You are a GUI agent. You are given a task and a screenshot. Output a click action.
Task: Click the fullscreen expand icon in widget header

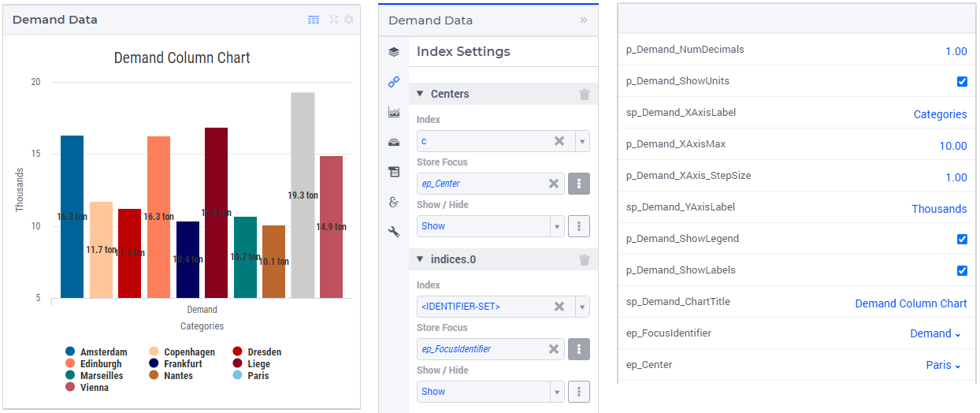coord(333,20)
